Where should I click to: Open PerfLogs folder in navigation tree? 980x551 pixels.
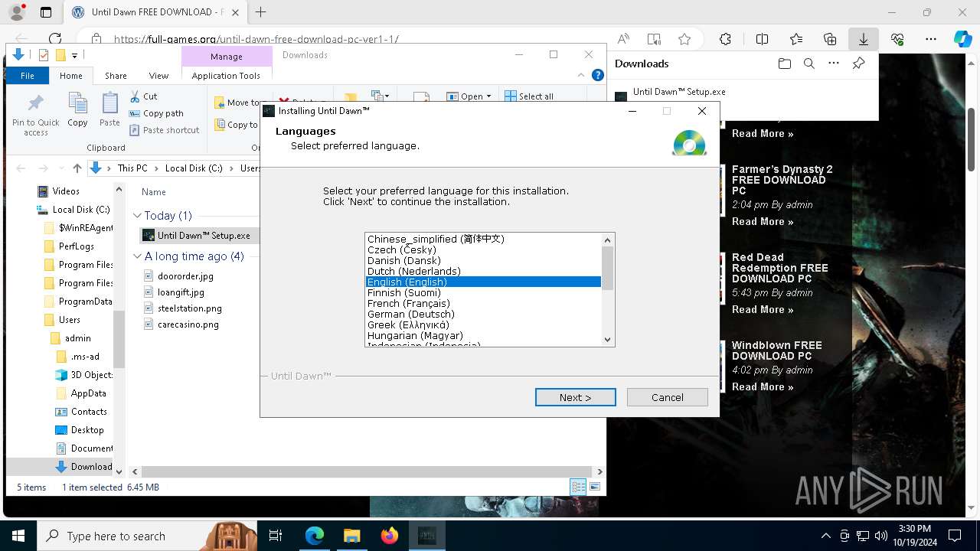[77, 246]
